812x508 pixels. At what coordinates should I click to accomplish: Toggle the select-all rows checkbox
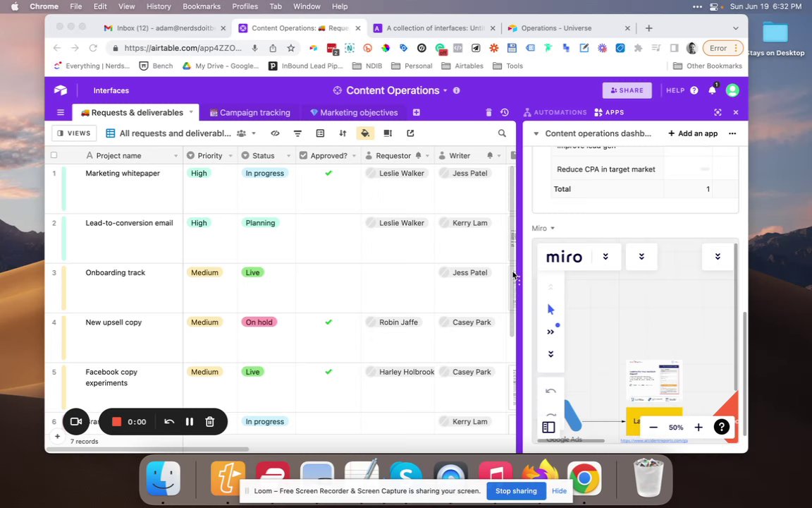[x=54, y=155]
